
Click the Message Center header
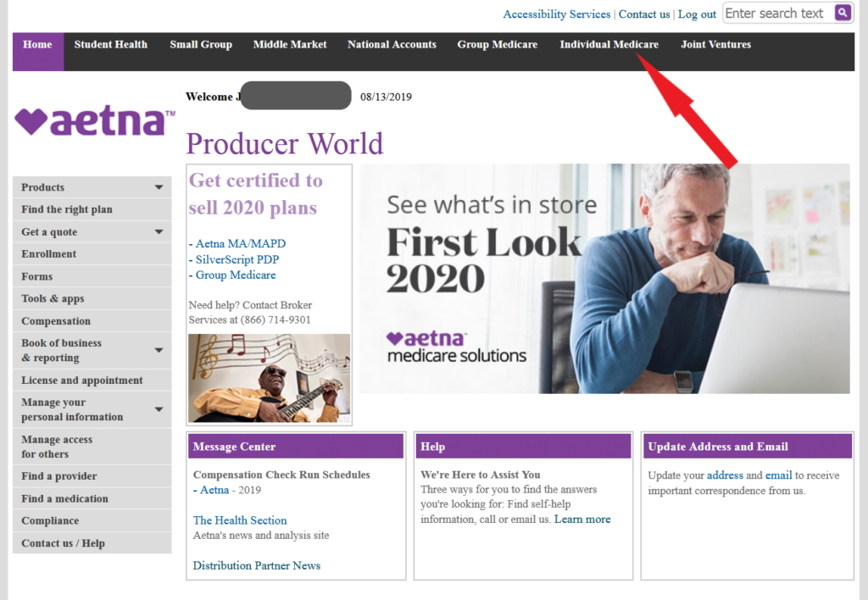click(296, 447)
